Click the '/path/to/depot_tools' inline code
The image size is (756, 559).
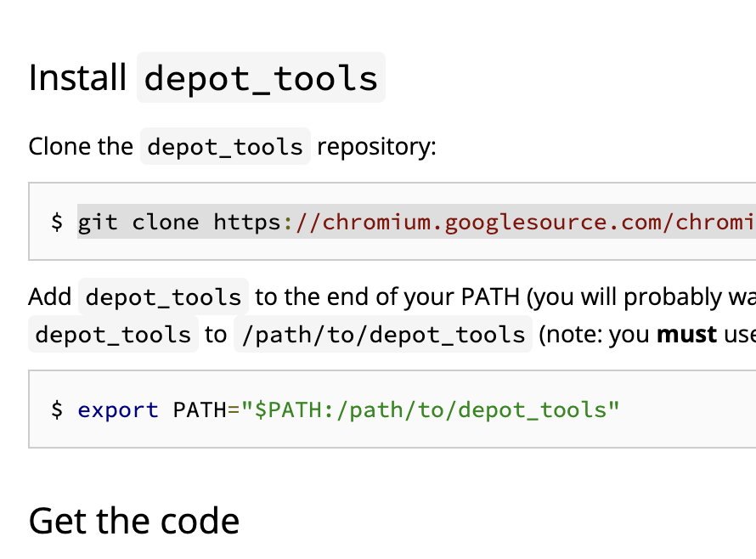click(x=383, y=334)
